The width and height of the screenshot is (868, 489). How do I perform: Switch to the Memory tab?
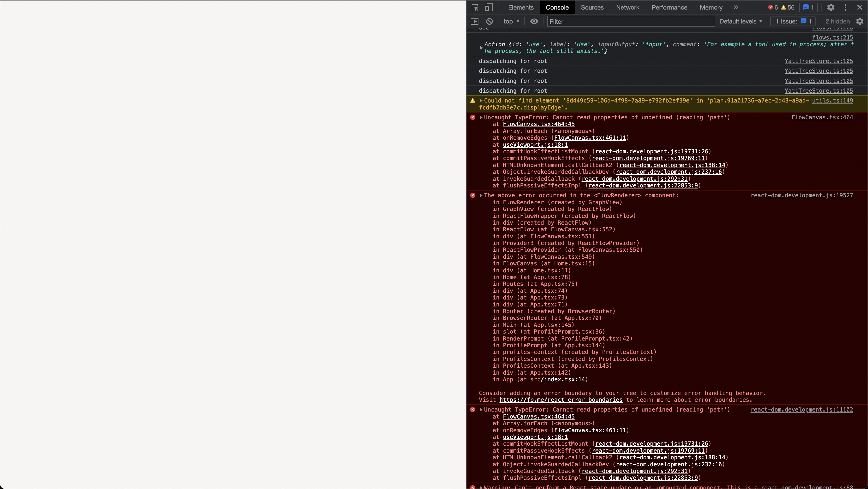pyautogui.click(x=710, y=7)
